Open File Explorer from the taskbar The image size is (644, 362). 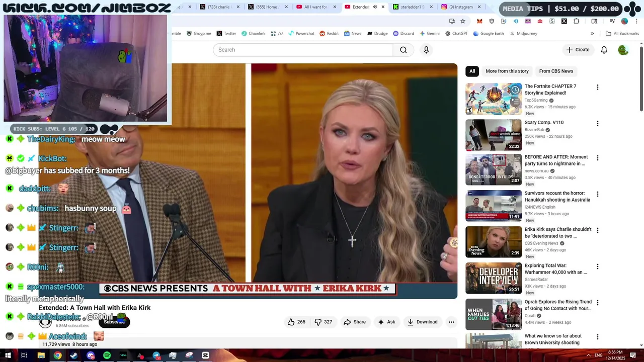tap(41, 355)
